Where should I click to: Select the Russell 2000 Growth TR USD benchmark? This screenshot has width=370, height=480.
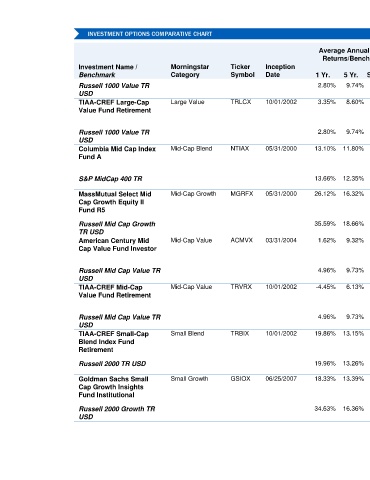tap(117, 413)
